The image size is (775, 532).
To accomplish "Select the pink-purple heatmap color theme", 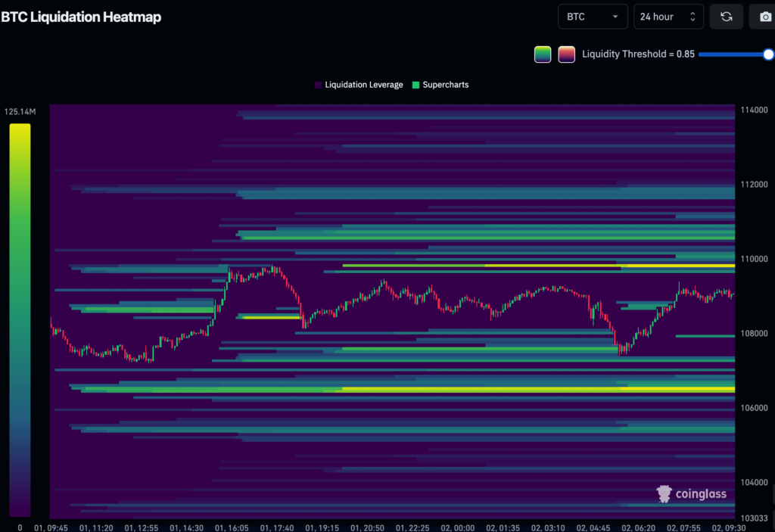I will coord(566,54).
